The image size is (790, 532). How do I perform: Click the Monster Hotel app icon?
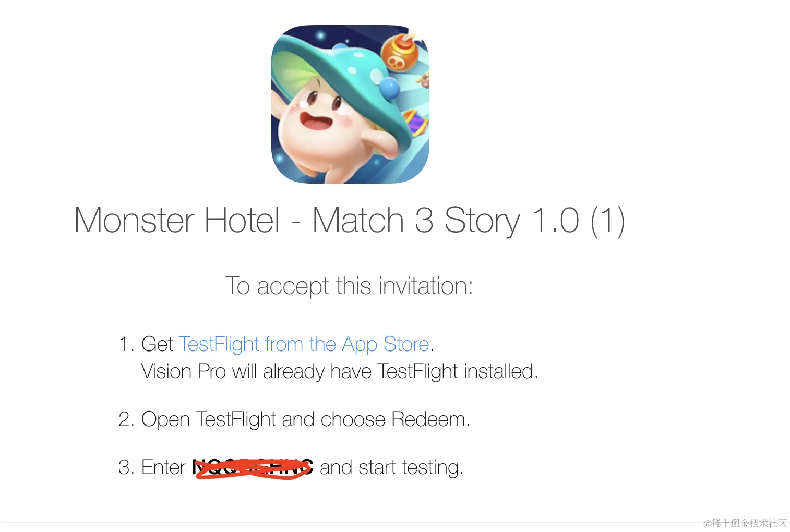[350, 104]
